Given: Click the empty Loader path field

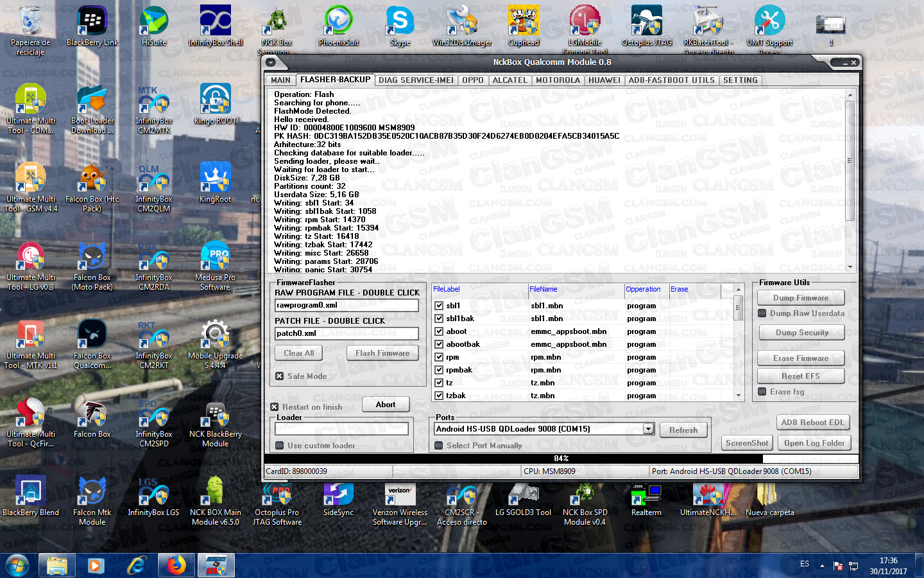Looking at the screenshot, I should click(342, 428).
